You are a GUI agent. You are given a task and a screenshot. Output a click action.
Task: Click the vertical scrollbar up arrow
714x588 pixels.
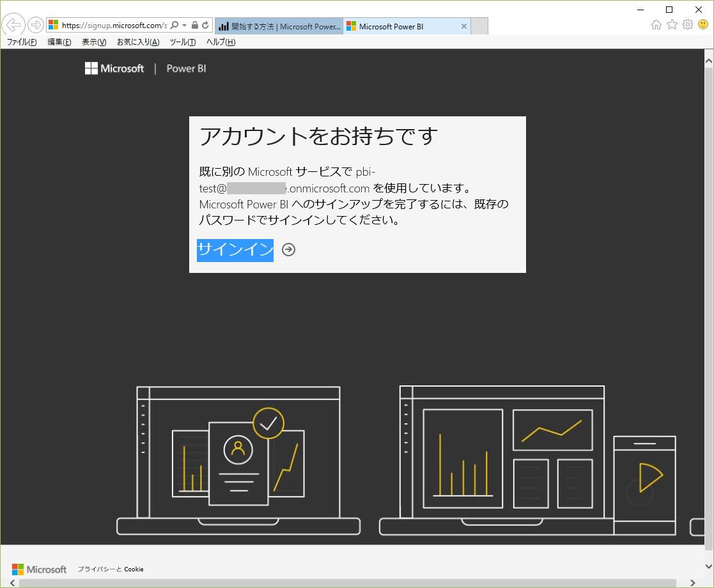point(708,61)
